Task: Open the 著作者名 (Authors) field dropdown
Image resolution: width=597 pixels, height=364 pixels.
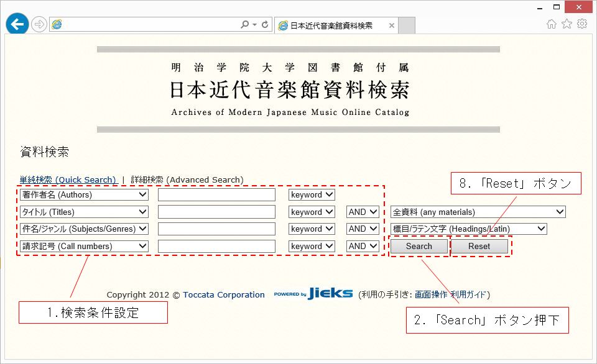Action: [84, 195]
